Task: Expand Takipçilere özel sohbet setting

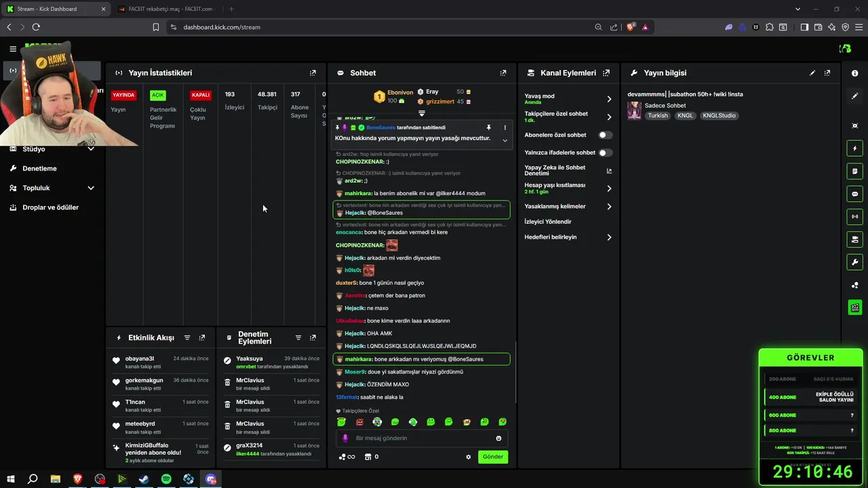Action: (609, 117)
